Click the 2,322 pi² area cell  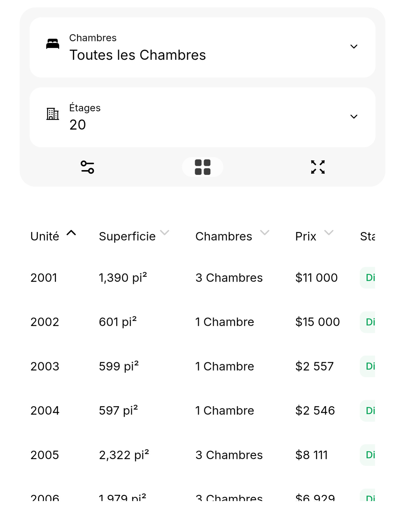coord(124,455)
